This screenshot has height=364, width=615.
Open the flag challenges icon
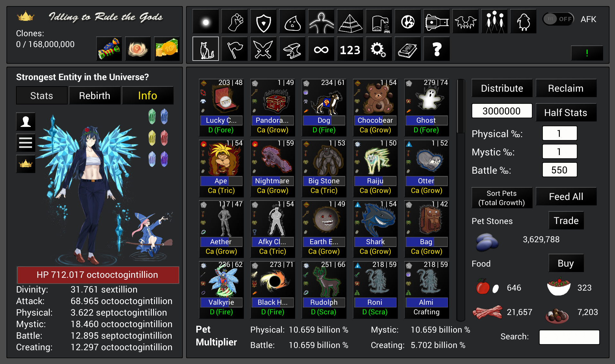234,49
